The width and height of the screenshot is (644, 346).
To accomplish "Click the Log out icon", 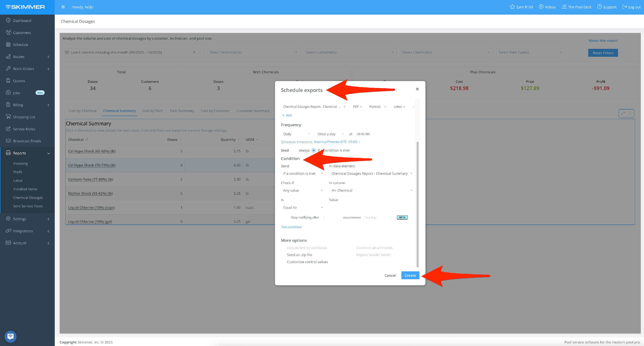I will [x=624, y=7].
